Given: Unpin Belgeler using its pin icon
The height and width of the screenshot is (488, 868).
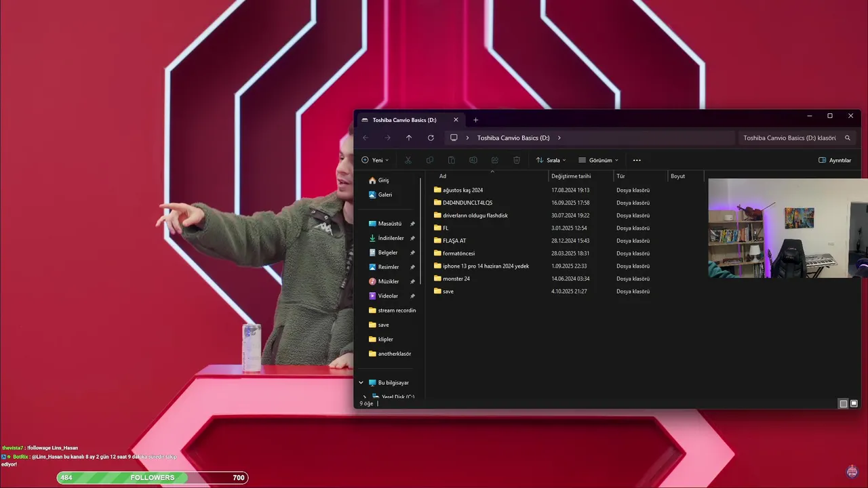Looking at the screenshot, I should (412, 252).
